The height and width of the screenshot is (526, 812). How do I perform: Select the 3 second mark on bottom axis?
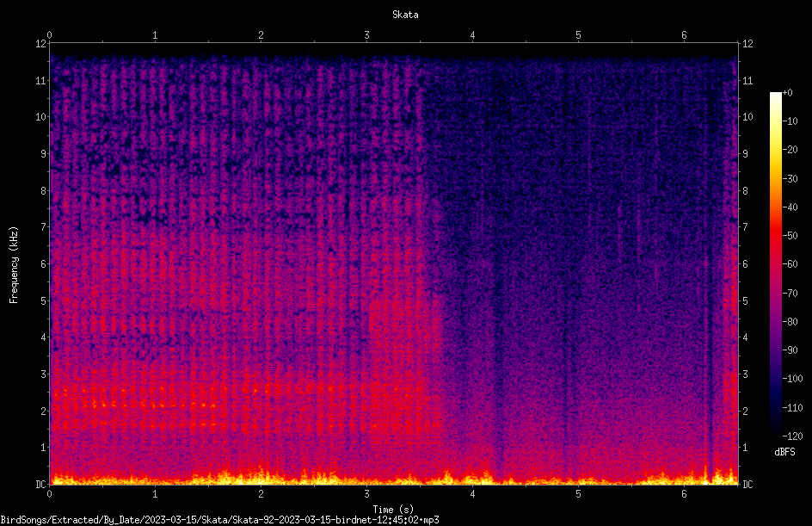click(366, 494)
